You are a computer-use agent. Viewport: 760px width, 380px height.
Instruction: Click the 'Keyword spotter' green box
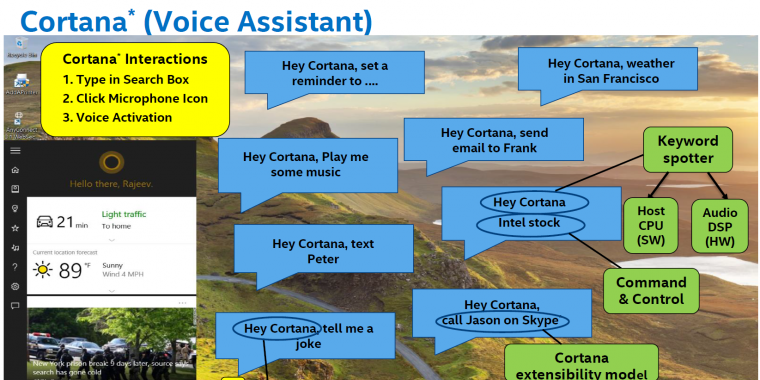pyautogui.click(x=688, y=150)
